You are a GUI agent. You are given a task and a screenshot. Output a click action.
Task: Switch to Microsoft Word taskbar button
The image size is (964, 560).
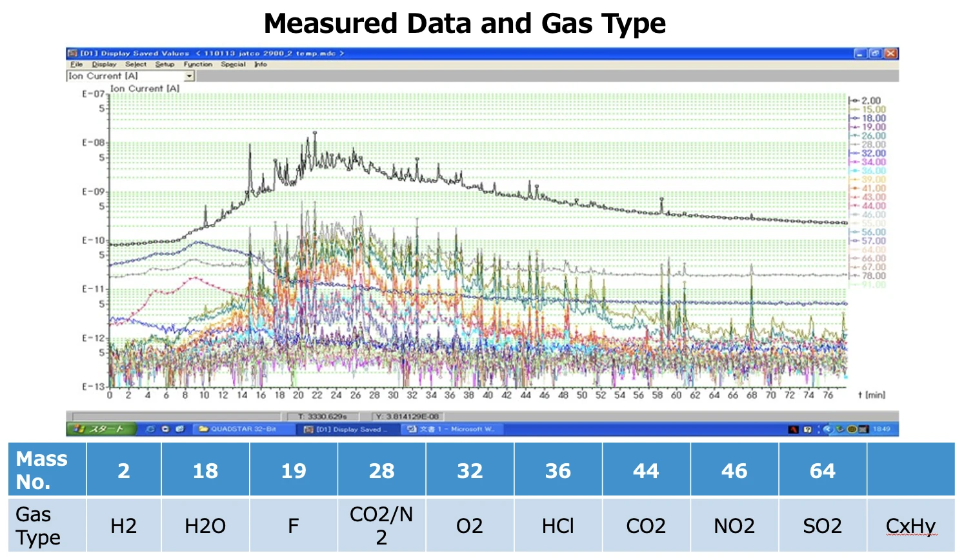tap(452, 429)
